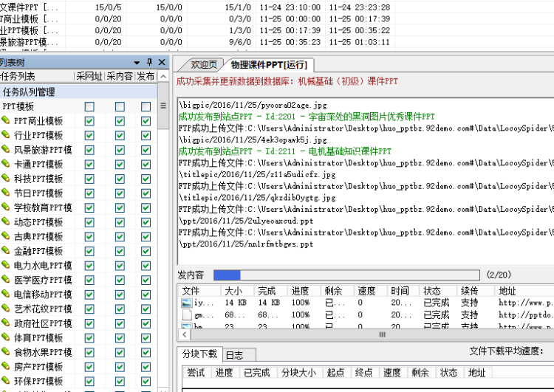Click the 地址 column header in file list
554x392 pixels.
click(x=507, y=291)
